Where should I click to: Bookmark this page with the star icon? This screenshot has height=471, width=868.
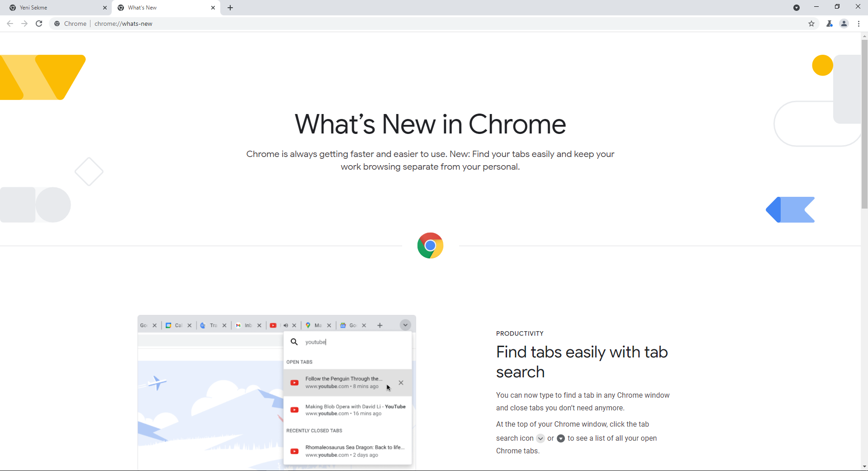(811, 24)
